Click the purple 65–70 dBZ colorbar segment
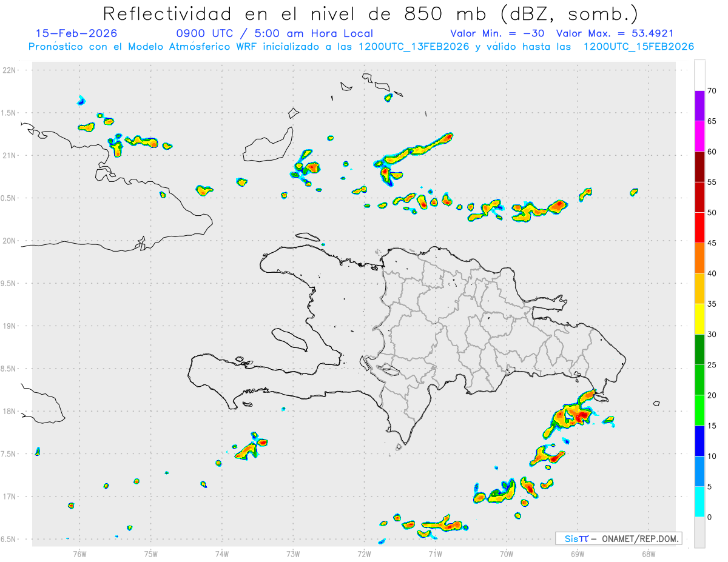728x562 pixels. pos(699,106)
